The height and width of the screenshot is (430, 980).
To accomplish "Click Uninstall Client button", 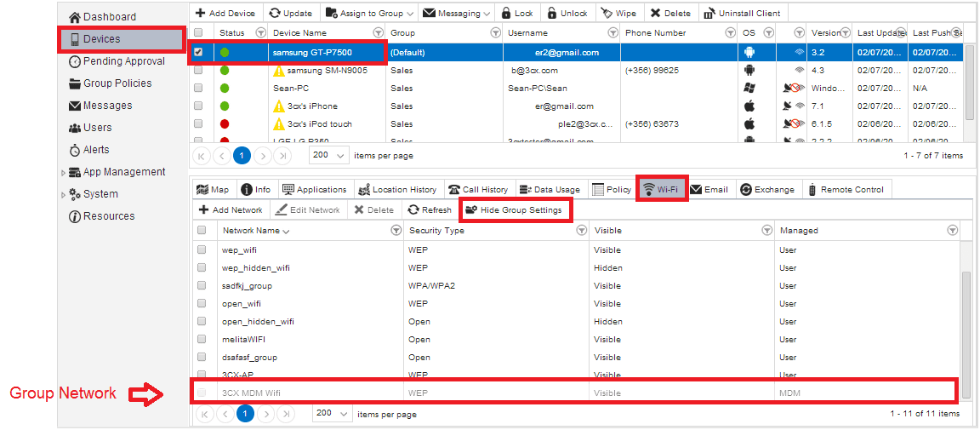I will (742, 13).
